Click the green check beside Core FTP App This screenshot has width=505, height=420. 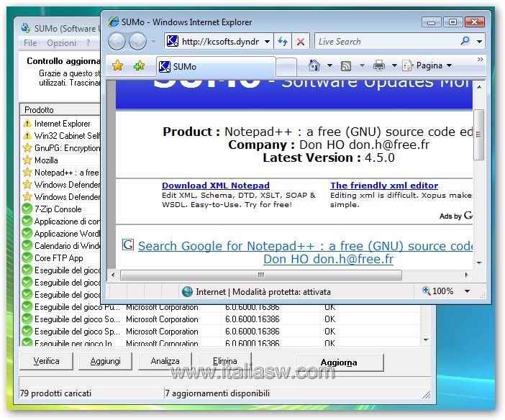pos(27,258)
